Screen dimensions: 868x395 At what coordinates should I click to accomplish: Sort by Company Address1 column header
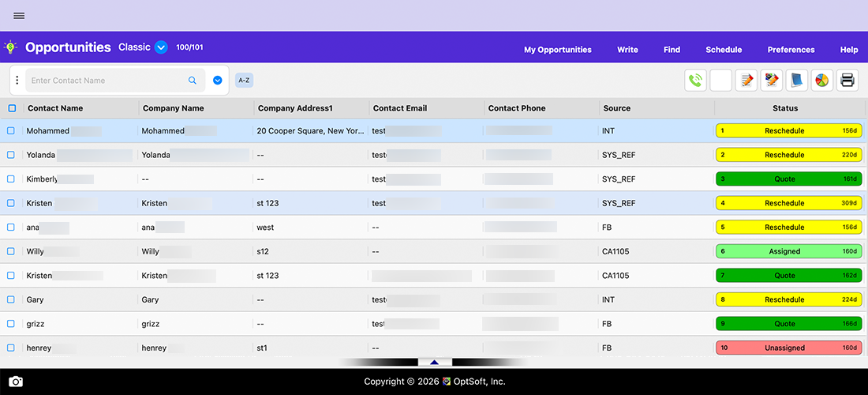(x=296, y=108)
